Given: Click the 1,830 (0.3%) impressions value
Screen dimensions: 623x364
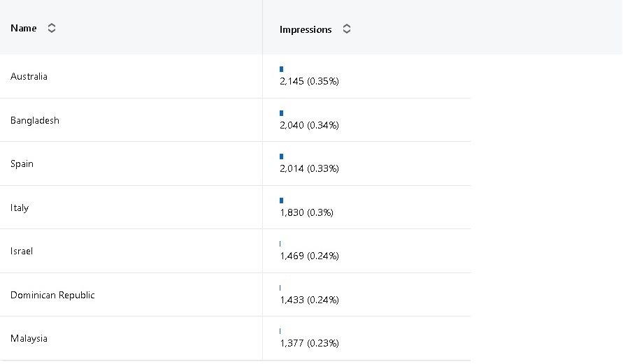Looking at the screenshot, I should pyautogui.click(x=306, y=212).
